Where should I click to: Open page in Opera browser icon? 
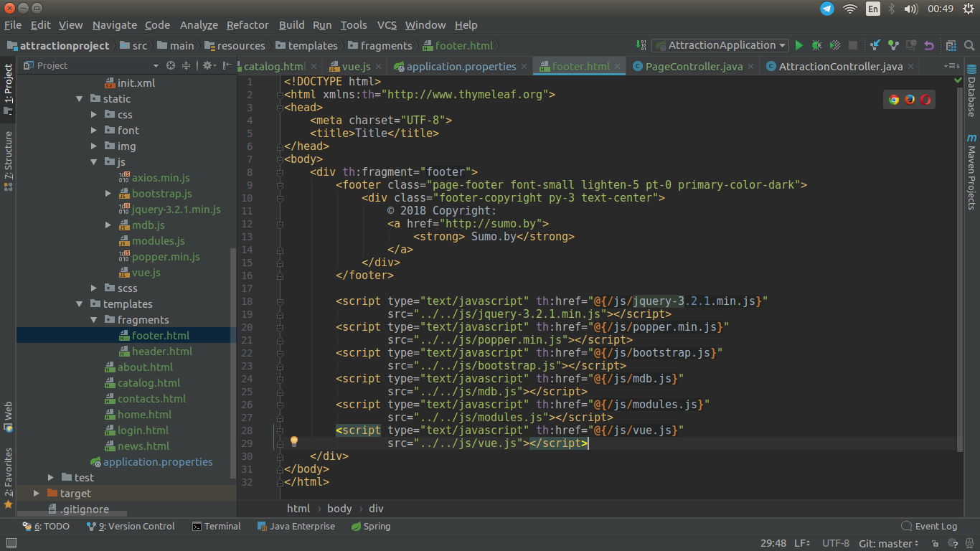coord(925,99)
